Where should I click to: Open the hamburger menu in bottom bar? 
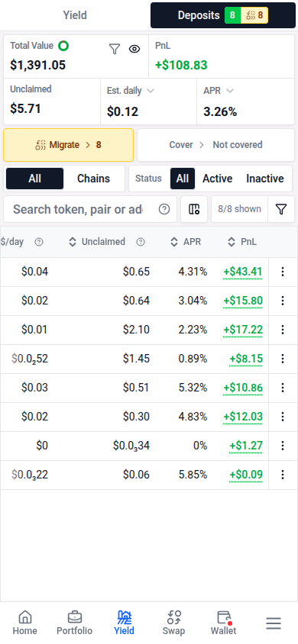pyautogui.click(x=274, y=623)
